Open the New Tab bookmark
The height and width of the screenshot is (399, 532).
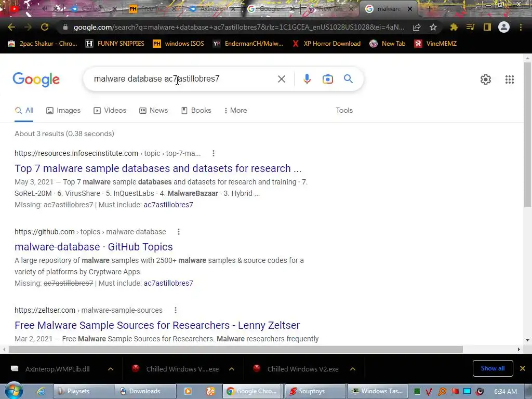[x=388, y=44]
